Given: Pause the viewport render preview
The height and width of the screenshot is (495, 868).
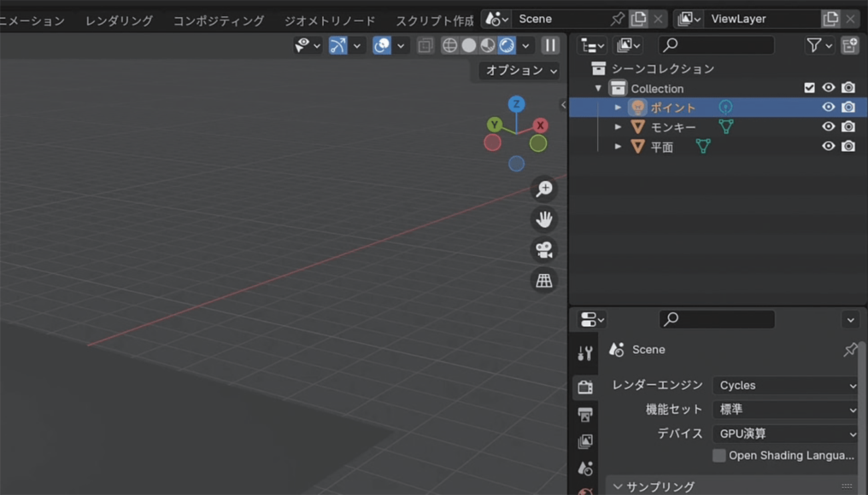Looking at the screenshot, I should click(x=550, y=45).
